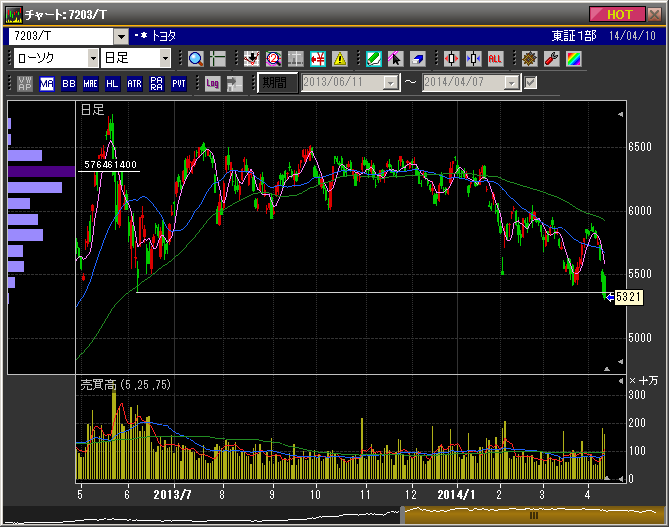The image size is (669, 527).
Task: Click the magnifier zoom icon
Action: 195,58
